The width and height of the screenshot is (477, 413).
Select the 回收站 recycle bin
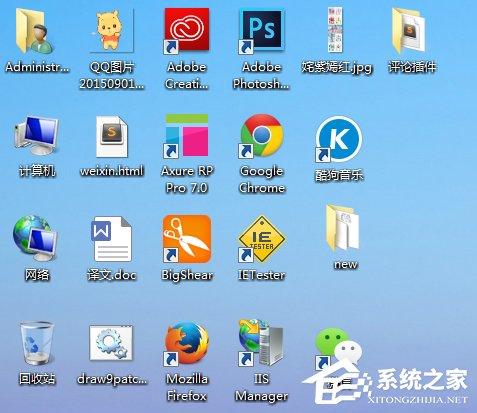point(36,343)
